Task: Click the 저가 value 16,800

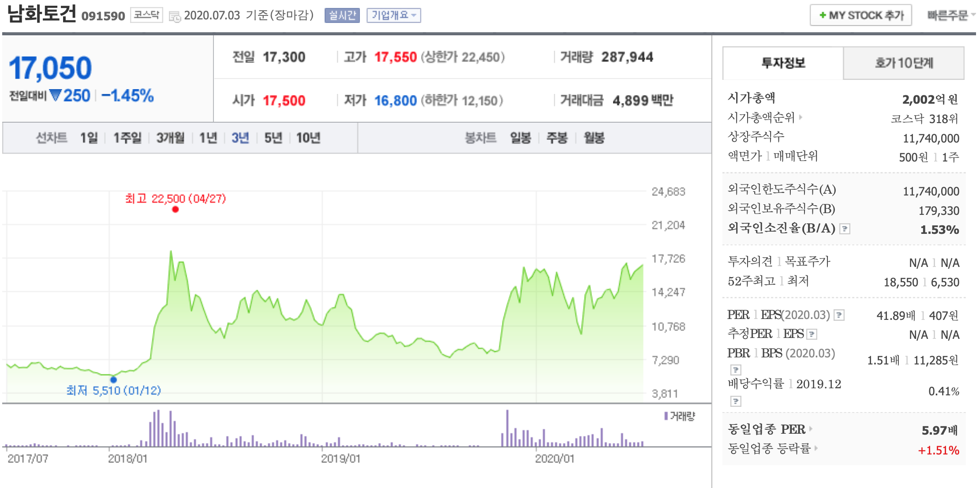Action: point(395,101)
